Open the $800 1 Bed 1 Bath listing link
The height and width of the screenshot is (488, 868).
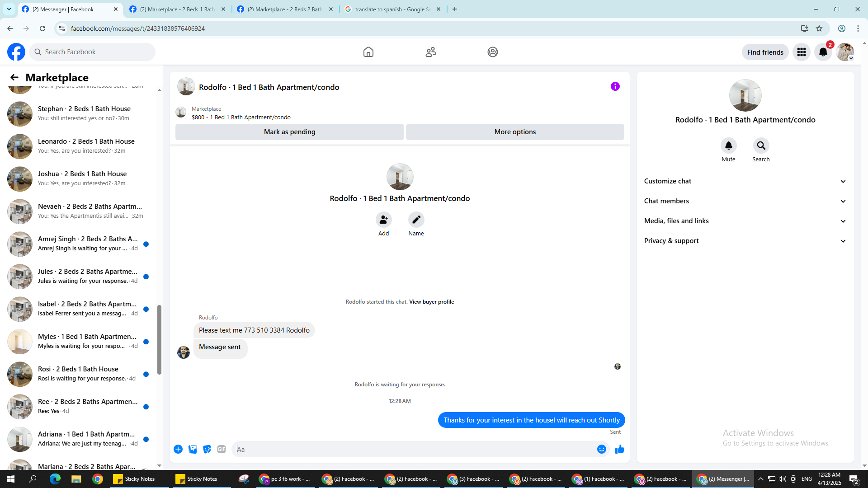pyautogui.click(x=241, y=117)
